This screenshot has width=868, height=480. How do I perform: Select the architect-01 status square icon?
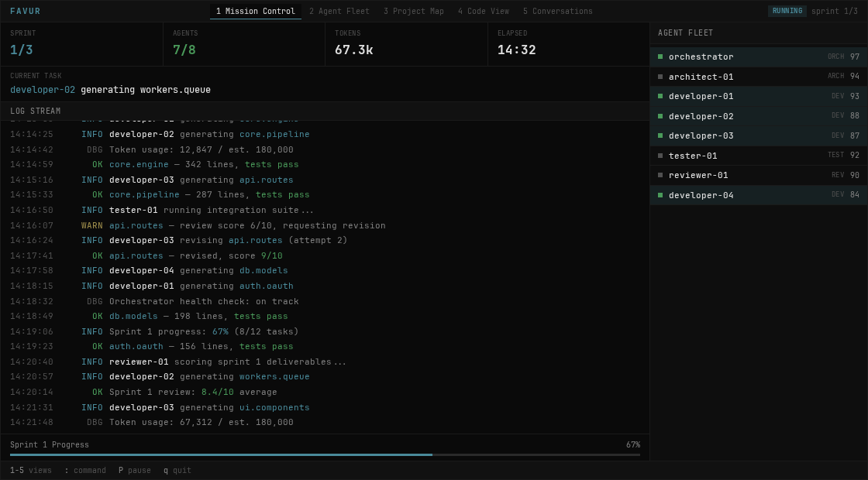click(x=660, y=77)
